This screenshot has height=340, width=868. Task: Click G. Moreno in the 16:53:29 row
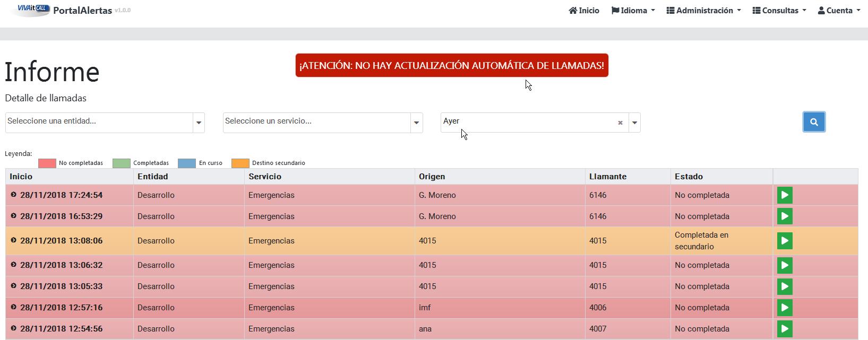click(437, 216)
